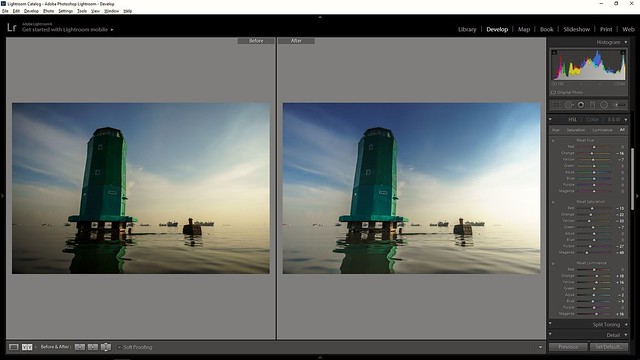
Task: Show only the Saturation sliders tab
Action: [x=576, y=130]
